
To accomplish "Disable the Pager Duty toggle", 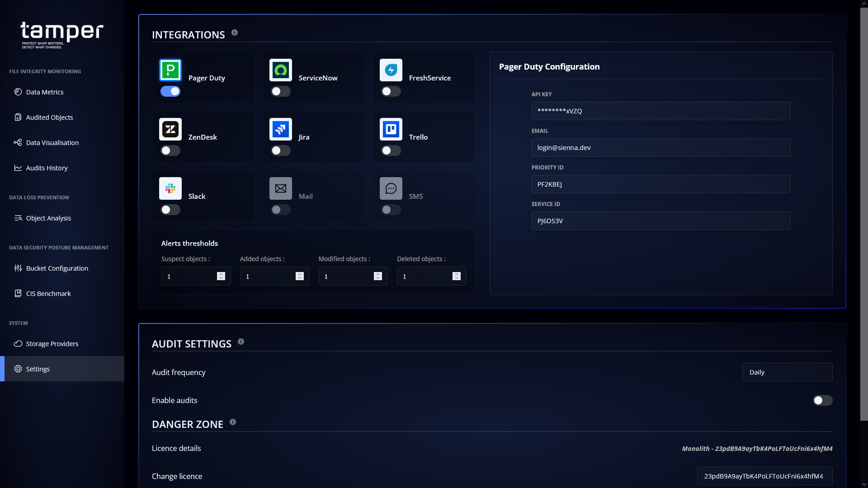I will (170, 91).
